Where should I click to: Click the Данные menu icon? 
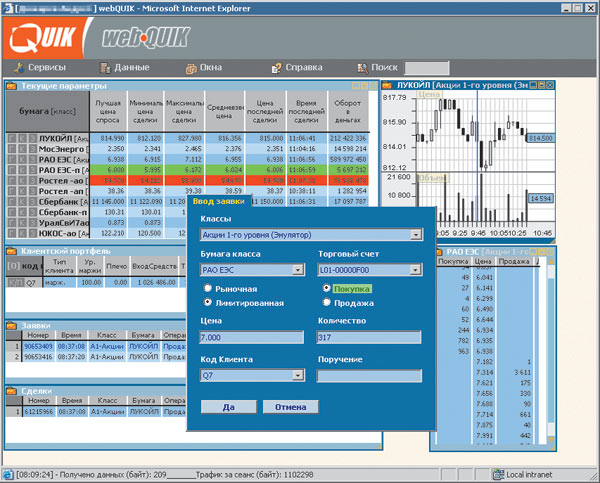pos(105,68)
